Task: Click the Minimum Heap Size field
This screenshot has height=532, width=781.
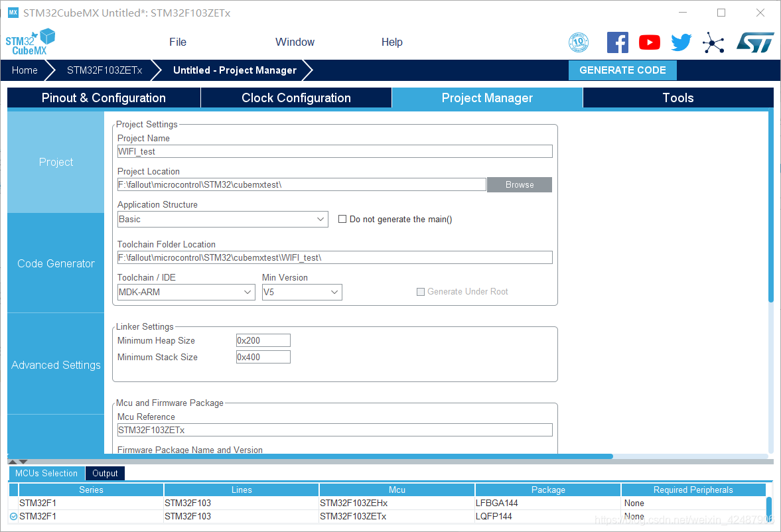Action: (x=263, y=341)
